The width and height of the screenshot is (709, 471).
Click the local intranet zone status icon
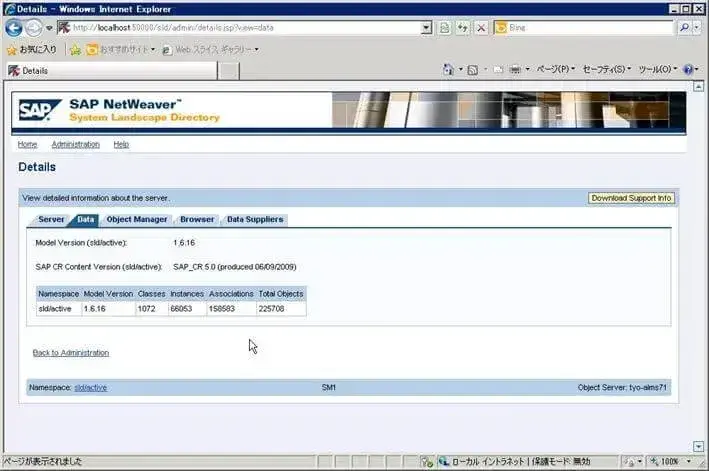pyautogui.click(x=444, y=462)
